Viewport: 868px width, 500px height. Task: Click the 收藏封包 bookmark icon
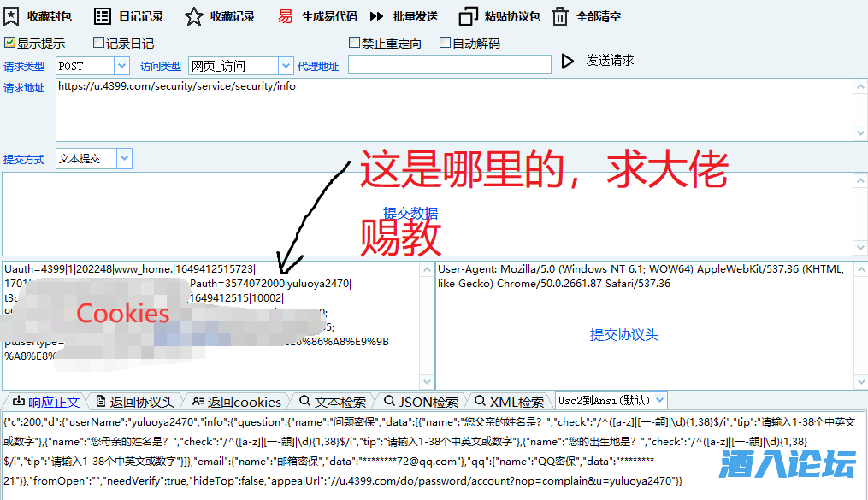pyautogui.click(x=11, y=16)
